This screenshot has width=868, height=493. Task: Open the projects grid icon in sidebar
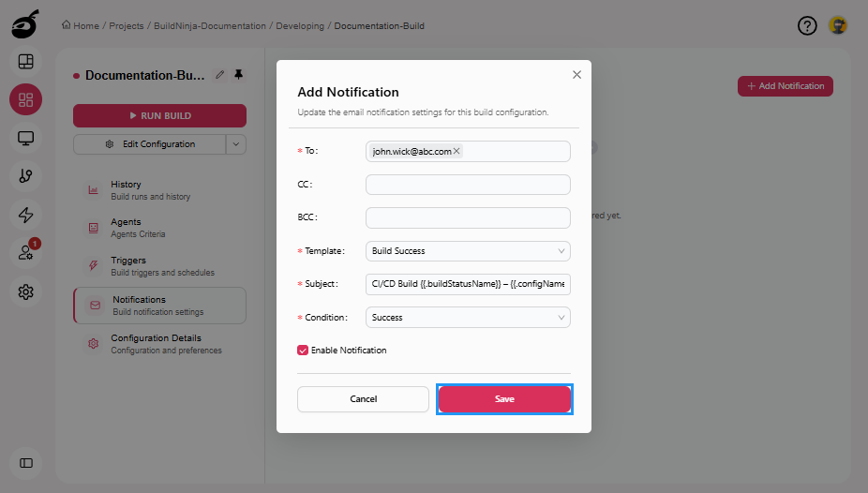[x=25, y=99]
